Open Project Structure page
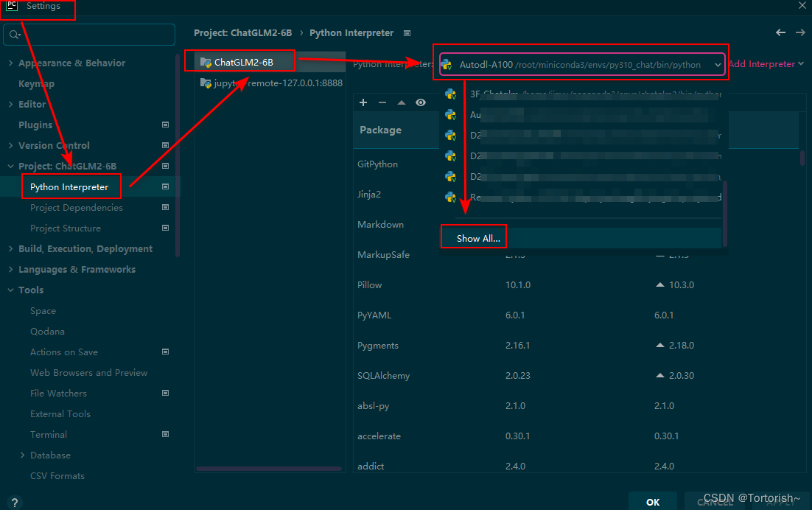This screenshot has height=510, width=812. click(x=66, y=228)
